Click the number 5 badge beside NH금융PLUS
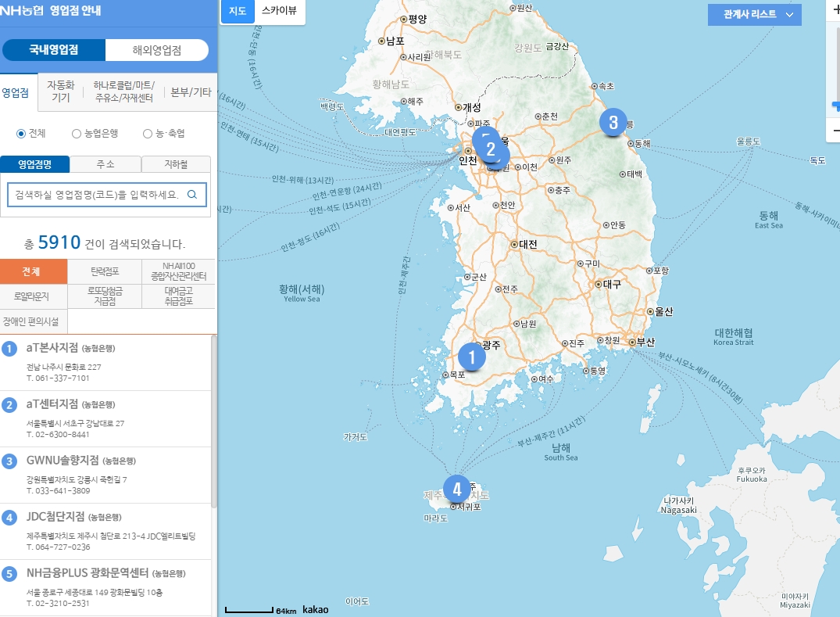The image size is (840, 617). pos(9,574)
